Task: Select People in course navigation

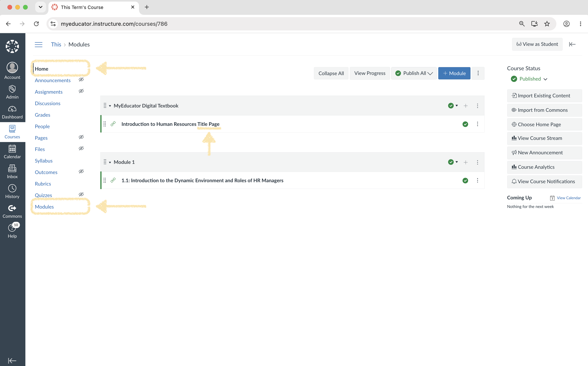Action: click(x=42, y=126)
